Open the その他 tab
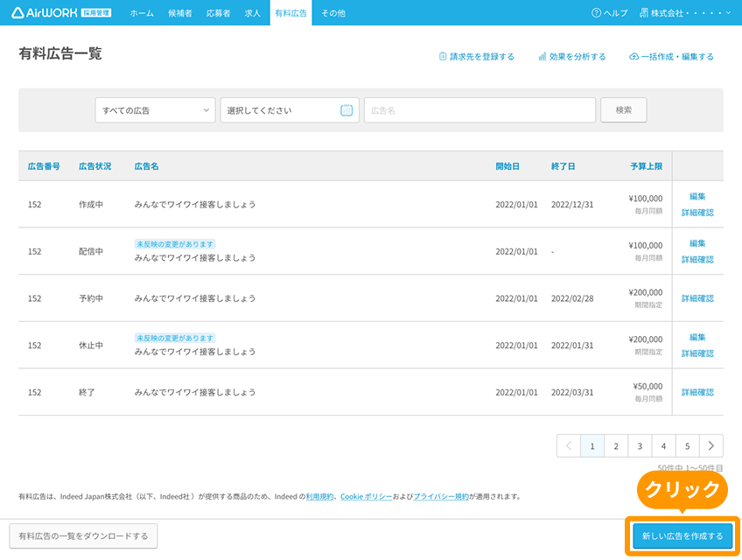This screenshot has height=560, width=742. 333,13
